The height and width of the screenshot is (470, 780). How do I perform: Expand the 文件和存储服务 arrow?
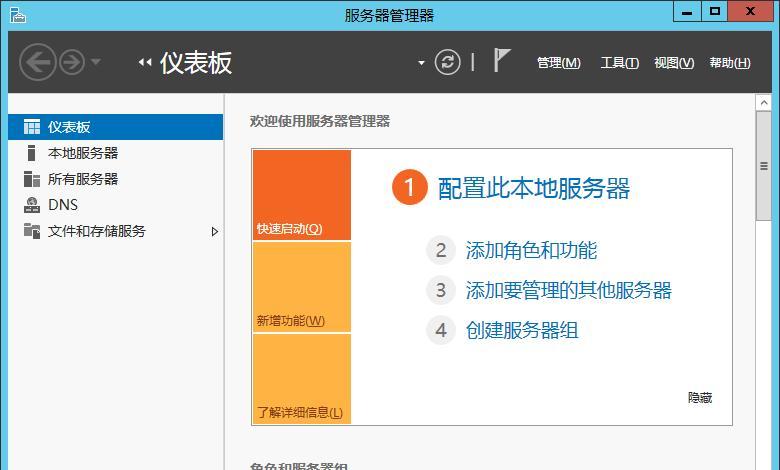[x=214, y=231]
